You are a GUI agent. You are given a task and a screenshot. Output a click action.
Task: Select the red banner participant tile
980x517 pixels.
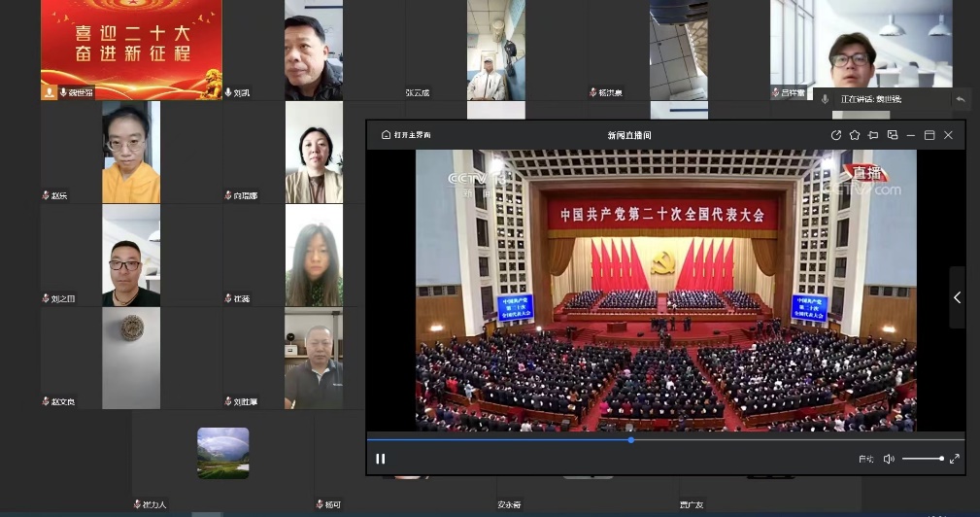[x=131, y=44]
